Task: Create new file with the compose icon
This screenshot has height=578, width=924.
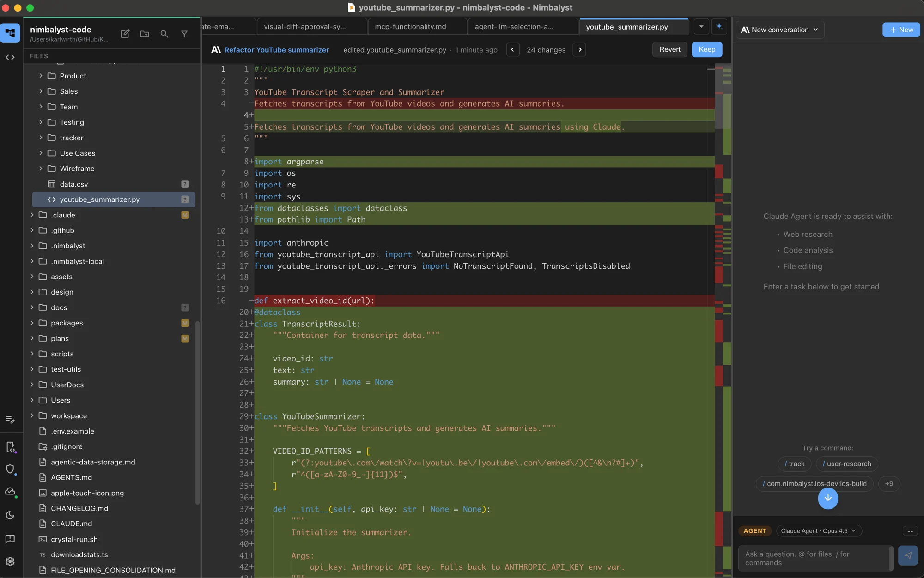Action: point(125,34)
